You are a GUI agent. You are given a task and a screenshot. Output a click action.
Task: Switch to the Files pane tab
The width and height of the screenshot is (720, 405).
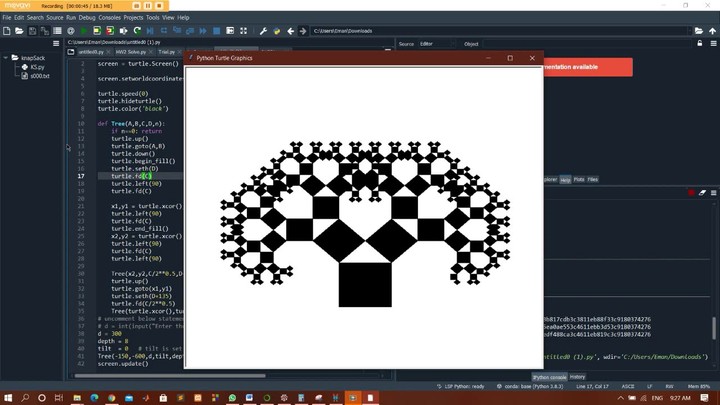[x=592, y=180]
